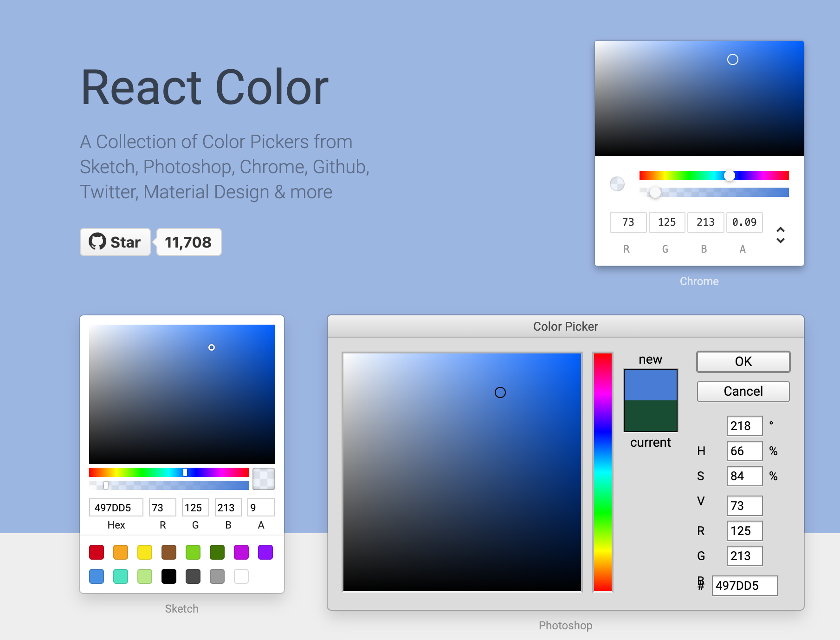Click the Sketch picker hue slider
Viewport: 840px width, 640px height.
pos(169,472)
